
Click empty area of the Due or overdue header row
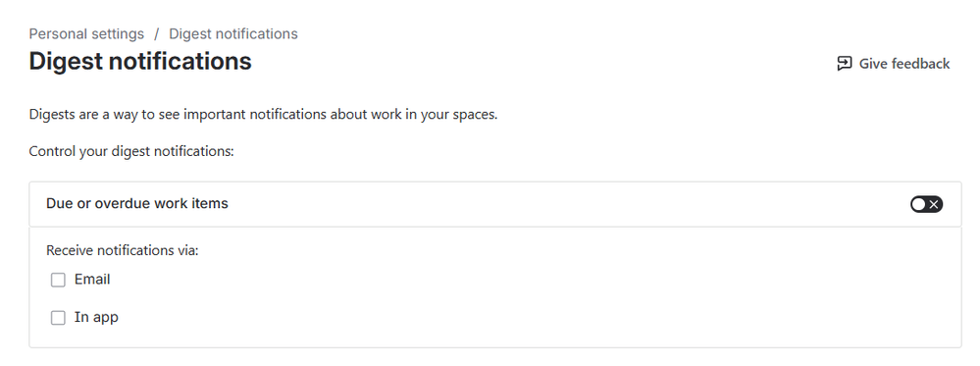click(x=562, y=204)
